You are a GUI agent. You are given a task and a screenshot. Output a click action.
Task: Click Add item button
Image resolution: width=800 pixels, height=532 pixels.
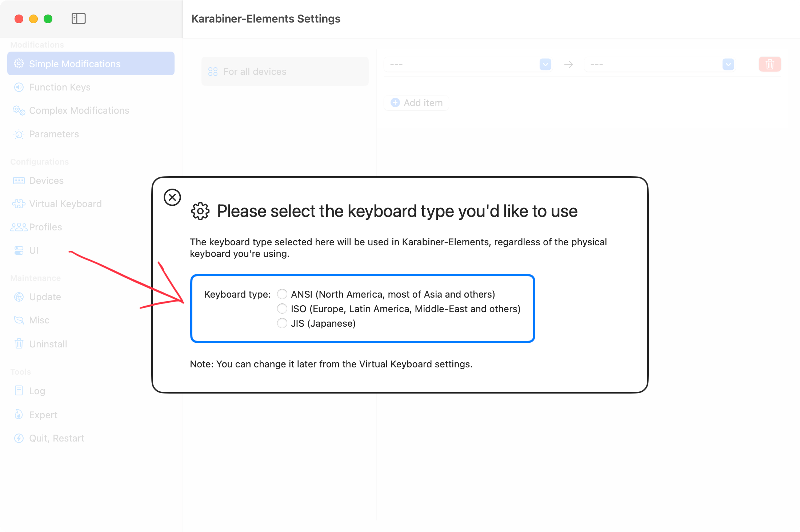click(416, 103)
